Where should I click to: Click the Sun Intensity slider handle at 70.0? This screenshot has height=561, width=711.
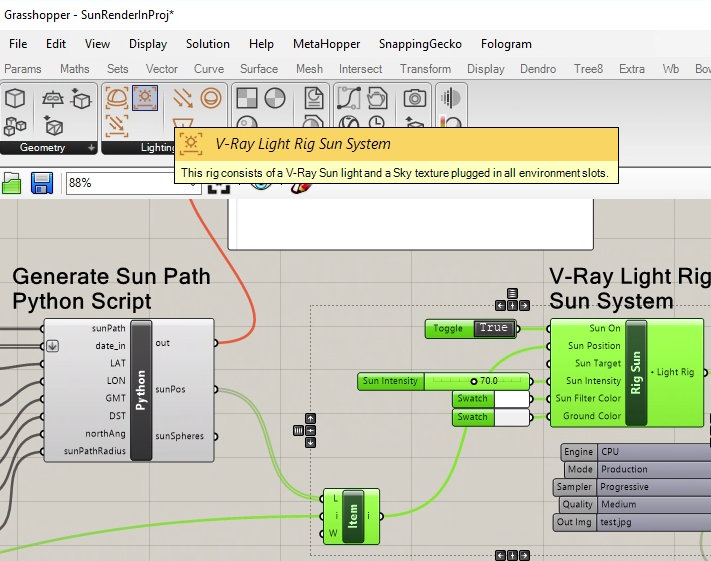click(x=474, y=381)
